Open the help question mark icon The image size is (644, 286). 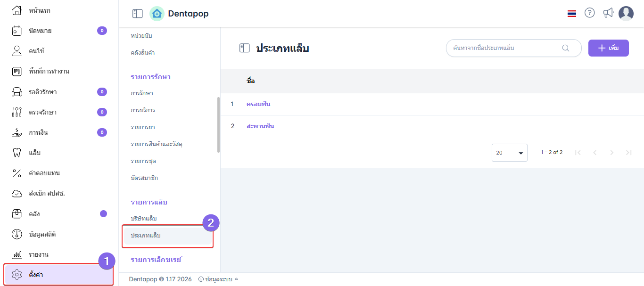(589, 13)
